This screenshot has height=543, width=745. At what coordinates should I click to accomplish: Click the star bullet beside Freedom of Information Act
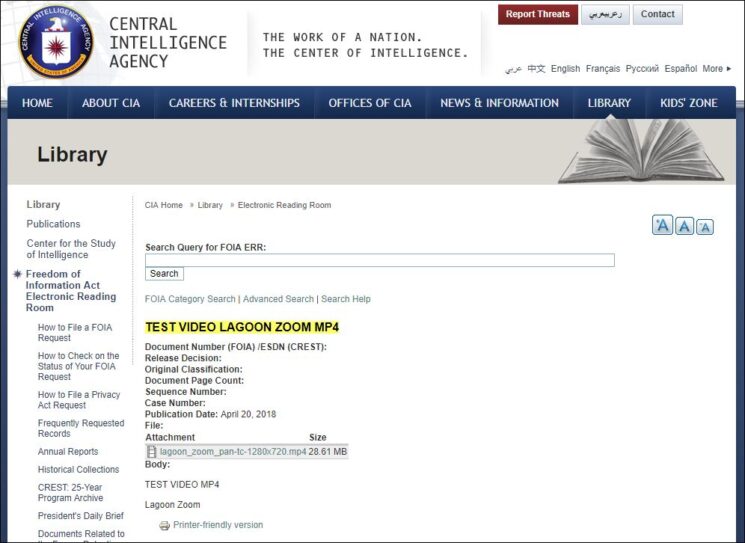pyautogui.click(x=18, y=274)
